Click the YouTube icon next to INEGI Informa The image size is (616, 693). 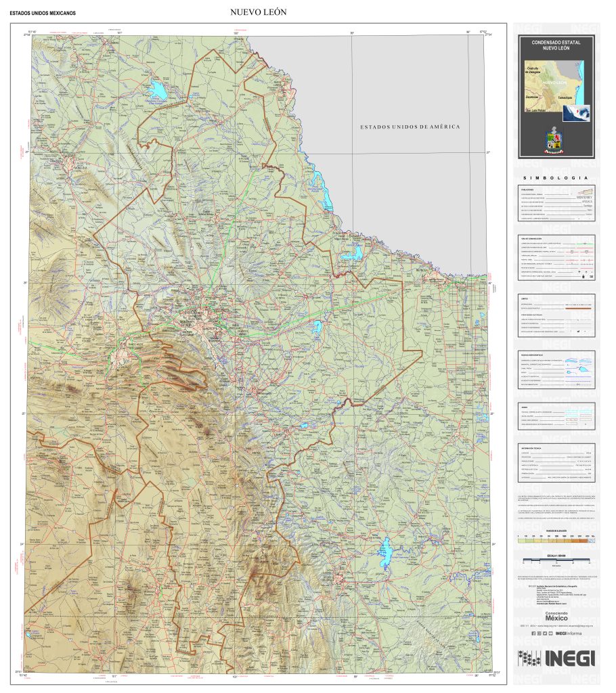[551, 633]
